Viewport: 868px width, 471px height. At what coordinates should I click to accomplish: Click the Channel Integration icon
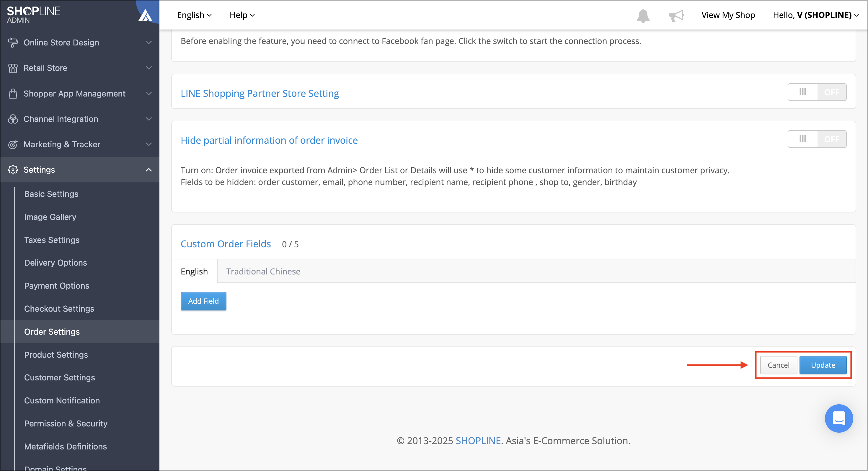tap(13, 119)
